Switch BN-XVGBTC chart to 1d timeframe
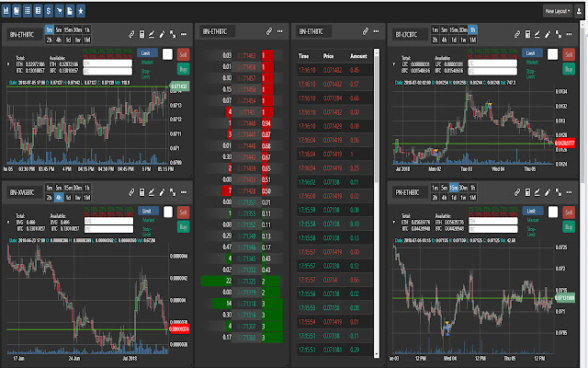Image resolution: width=588 pixels, height=368 pixels. click(67, 198)
